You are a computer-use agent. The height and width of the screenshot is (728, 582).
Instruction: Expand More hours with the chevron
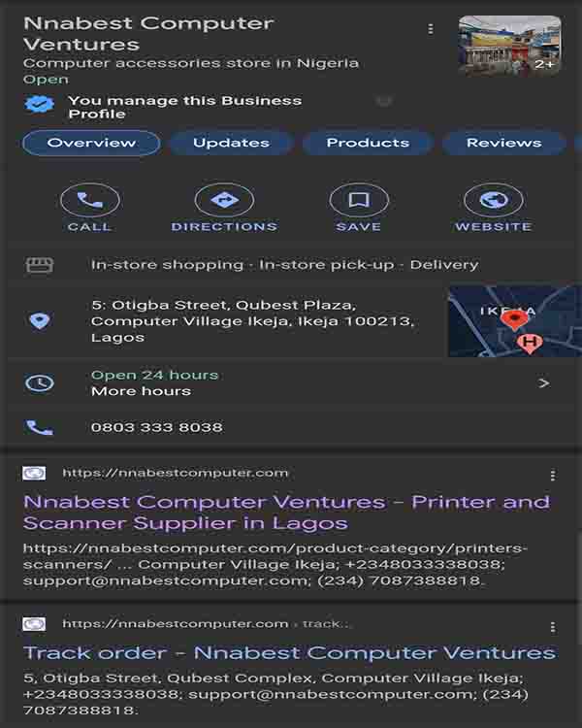pyautogui.click(x=543, y=383)
